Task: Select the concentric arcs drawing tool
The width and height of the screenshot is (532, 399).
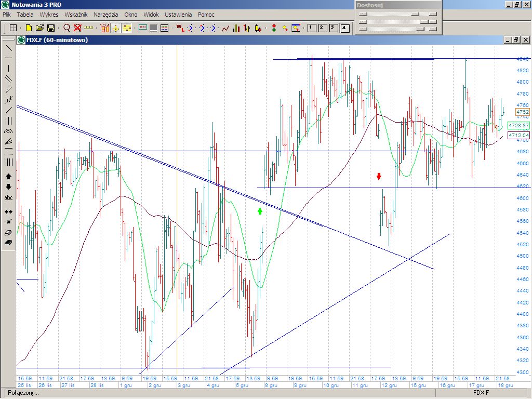Action: tap(8, 131)
